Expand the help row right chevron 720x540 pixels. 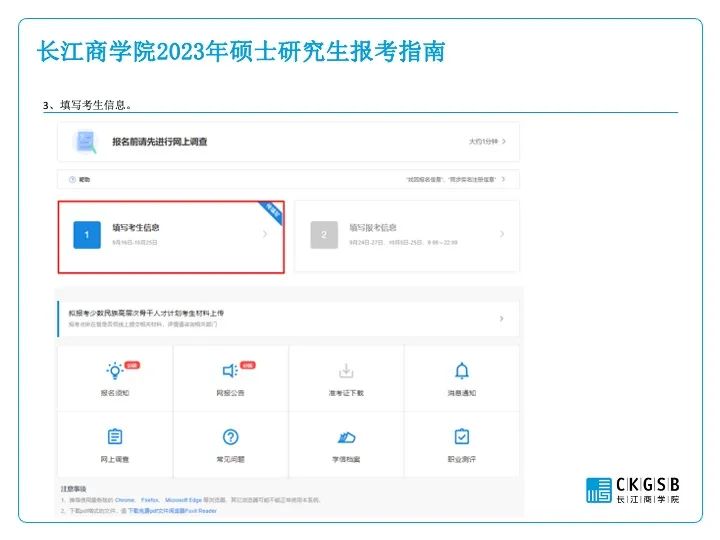tap(504, 179)
